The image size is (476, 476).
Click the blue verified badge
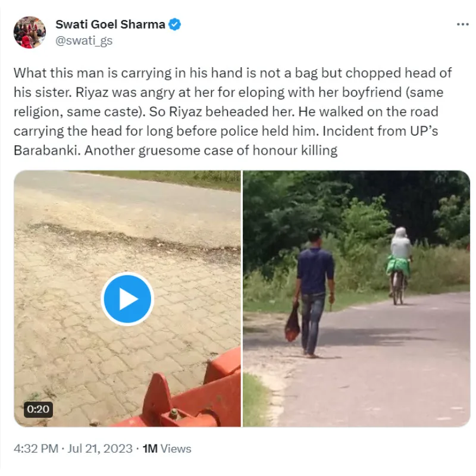click(176, 24)
